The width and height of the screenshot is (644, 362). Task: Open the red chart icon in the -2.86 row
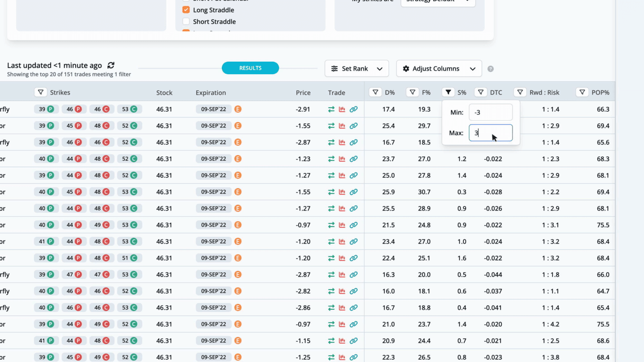click(x=342, y=307)
